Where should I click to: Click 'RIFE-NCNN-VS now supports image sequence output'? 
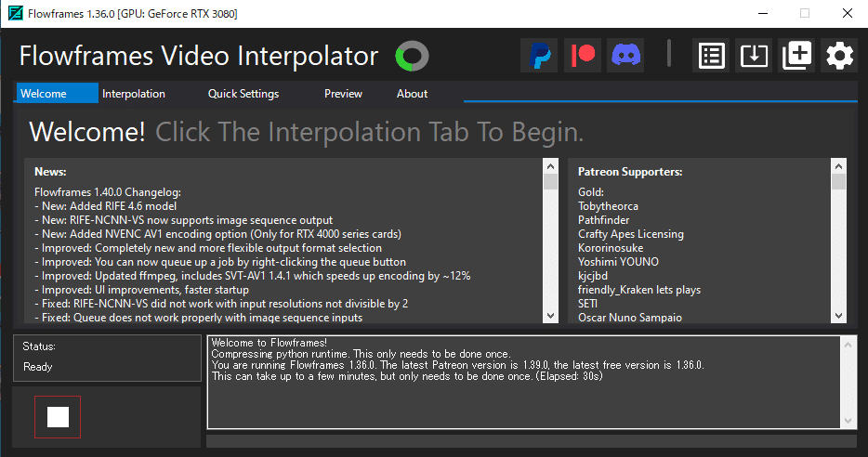[x=183, y=220]
